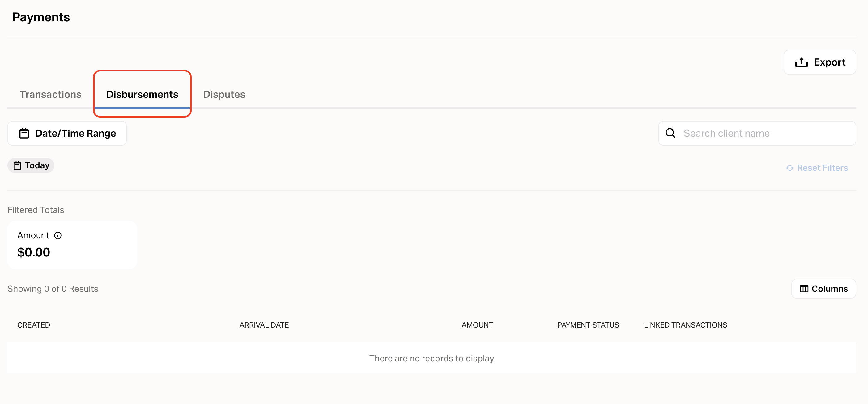Image resolution: width=868 pixels, height=404 pixels.
Task: Click the calendar icon in the Today chip
Action: [x=17, y=165]
